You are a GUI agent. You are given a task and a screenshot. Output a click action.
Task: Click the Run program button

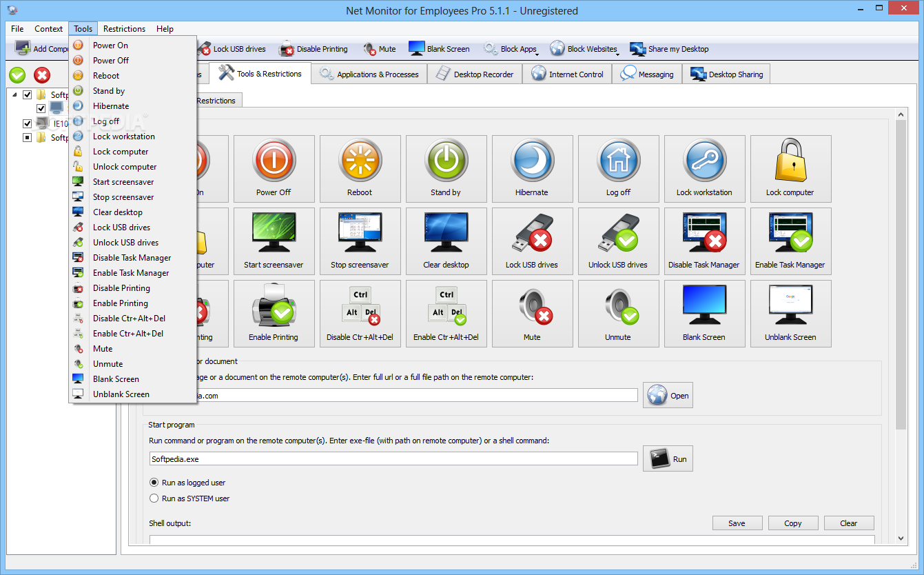click(668, 458)
